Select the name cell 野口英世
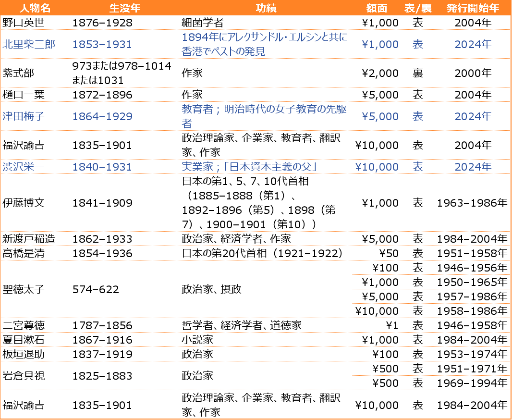 (23, 23)
